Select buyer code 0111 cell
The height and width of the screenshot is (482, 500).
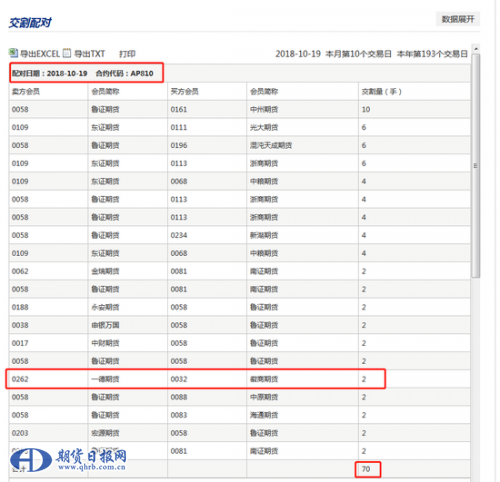click(207, 128)
